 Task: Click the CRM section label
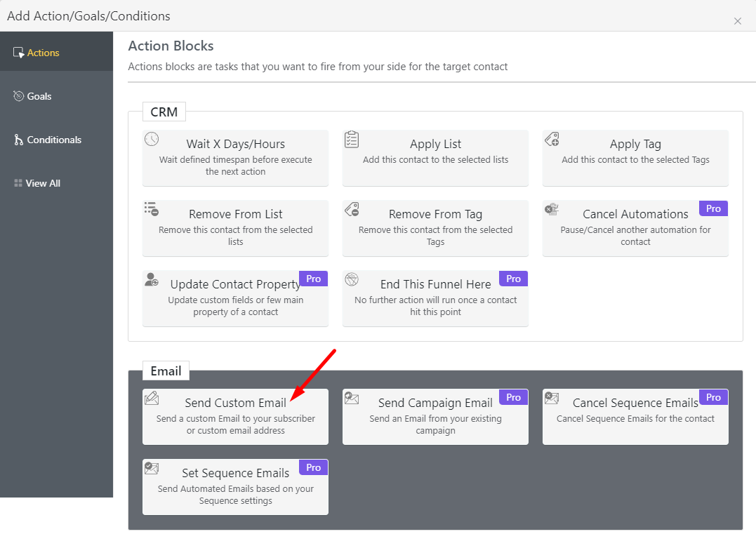point(164,112)
